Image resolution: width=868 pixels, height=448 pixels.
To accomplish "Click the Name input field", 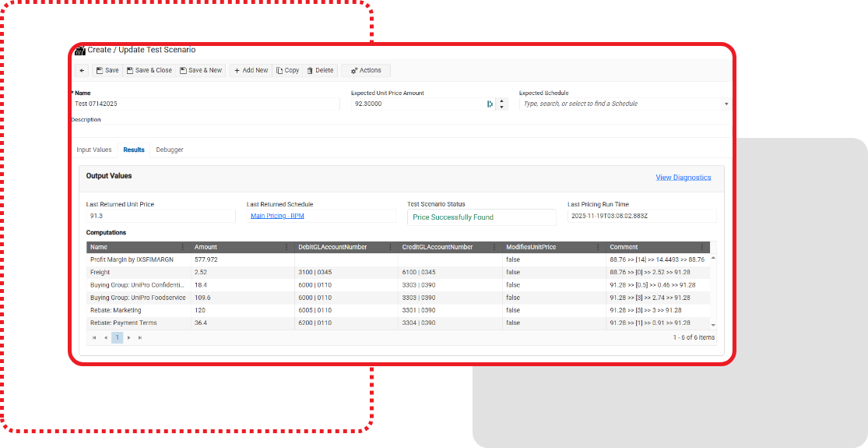I will 205,104.
